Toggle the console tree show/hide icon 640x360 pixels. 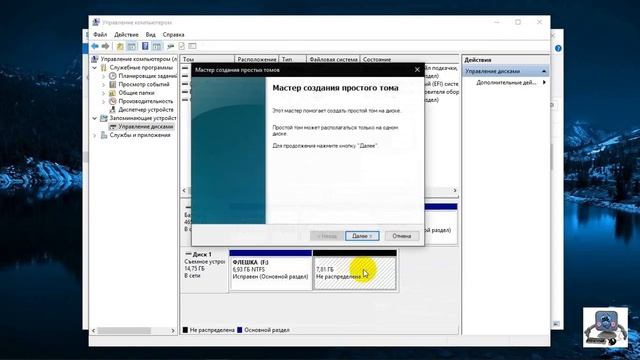(132, 47)
